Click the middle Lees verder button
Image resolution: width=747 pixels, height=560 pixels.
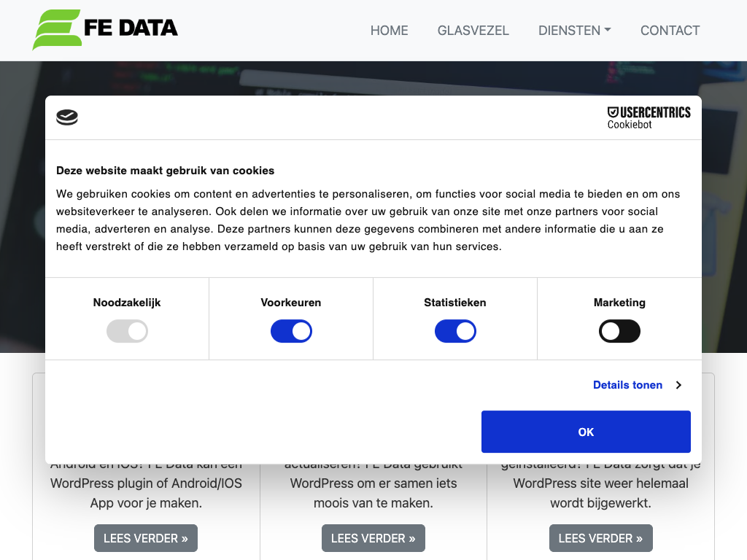click(x=373, y=538)
